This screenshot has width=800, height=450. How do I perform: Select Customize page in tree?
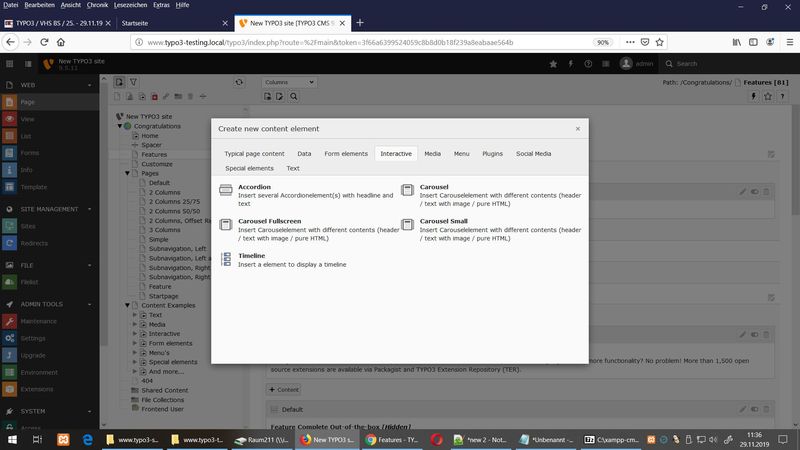(x=157, y=164)
